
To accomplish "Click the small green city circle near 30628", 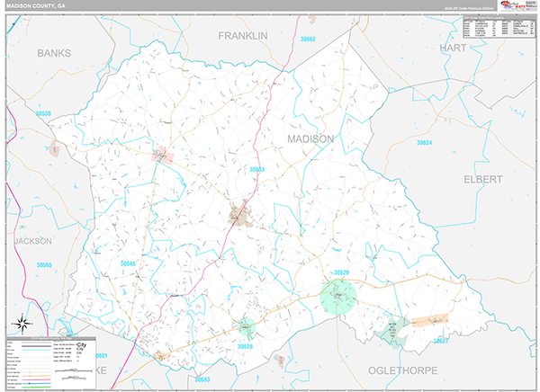I will coord(247,326).
